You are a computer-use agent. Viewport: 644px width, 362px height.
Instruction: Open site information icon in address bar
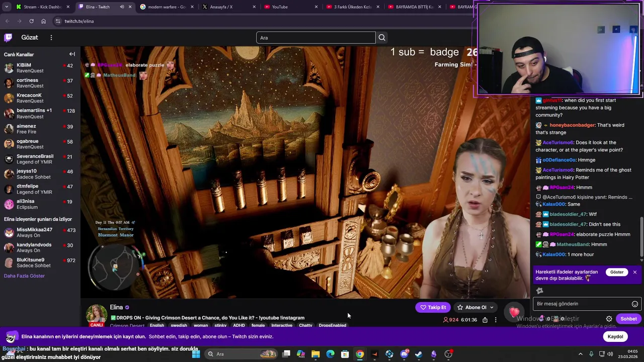click(x=58, y=21)
